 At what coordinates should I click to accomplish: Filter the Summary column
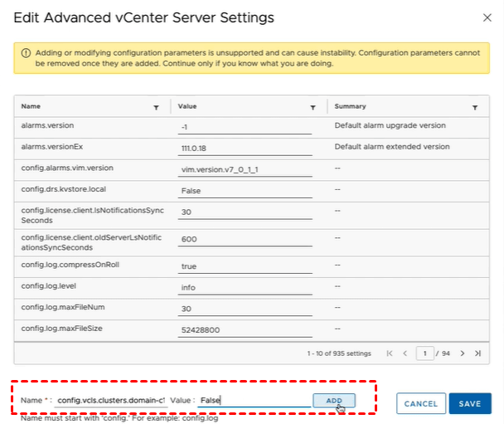(475, 107)
